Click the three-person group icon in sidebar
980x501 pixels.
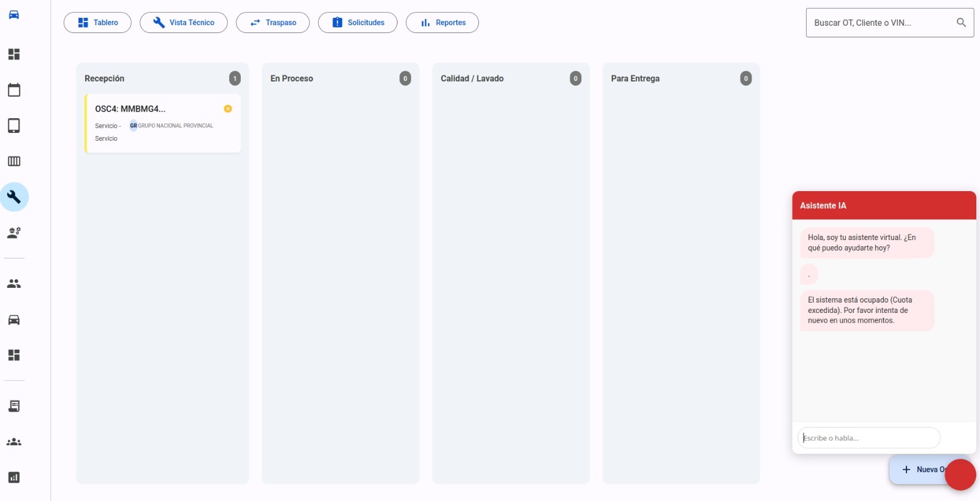coord(13,442)
